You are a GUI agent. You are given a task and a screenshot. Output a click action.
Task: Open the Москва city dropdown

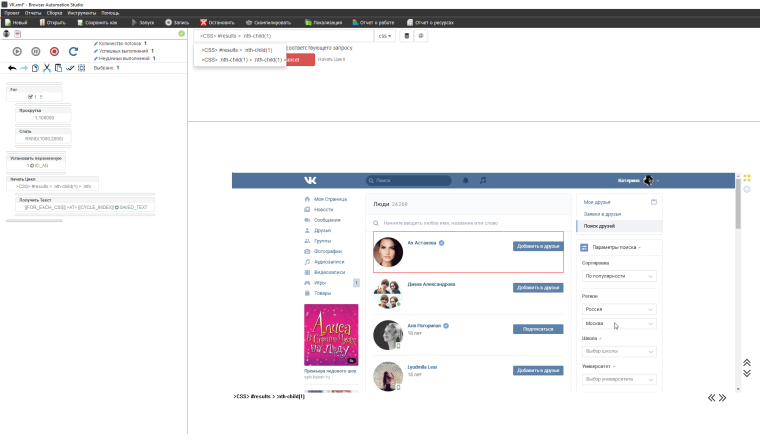click(x=619, y=324)
